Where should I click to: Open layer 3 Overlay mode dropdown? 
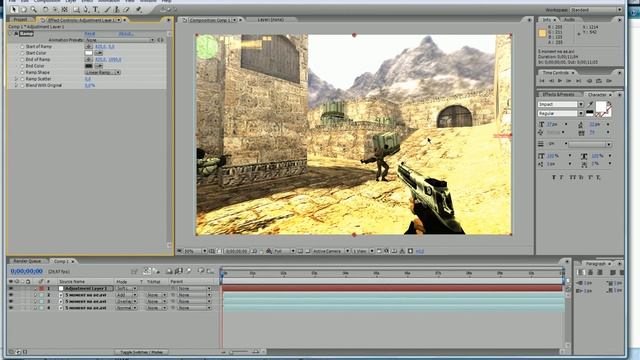click(126, 301)
